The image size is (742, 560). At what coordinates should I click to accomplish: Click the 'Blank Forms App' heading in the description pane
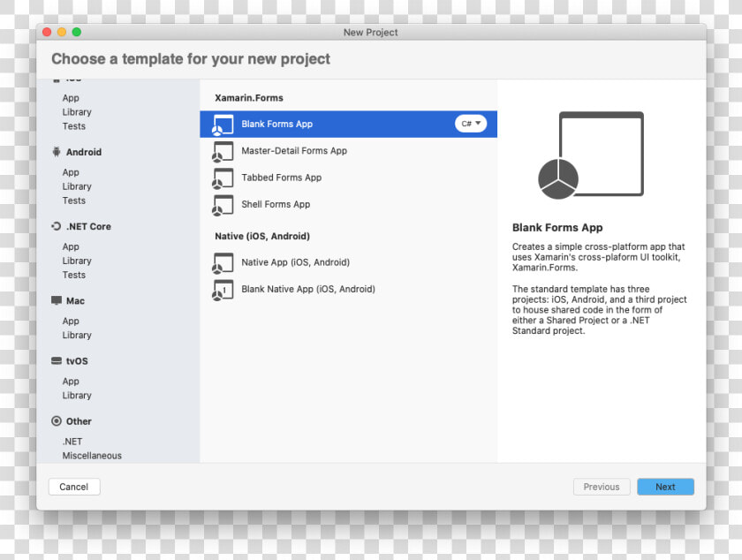pyautogui.click(x=557, y=228)
